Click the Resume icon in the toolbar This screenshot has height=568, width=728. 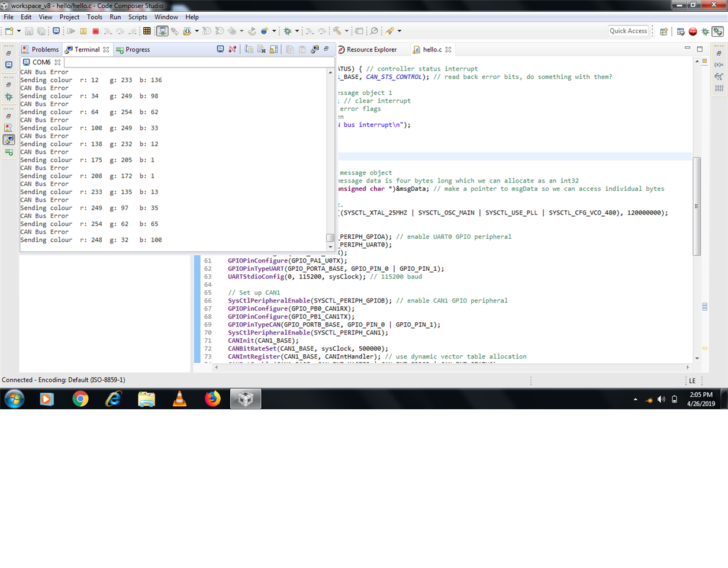point(71,31)
